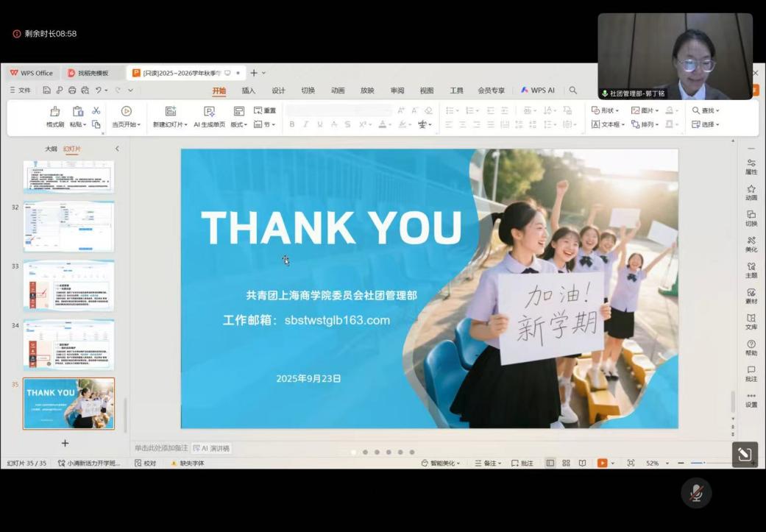The image size is (766, 532).
Task: Toggle reading view in status bar
Action: pyautogui.click(x=582, y=463)
